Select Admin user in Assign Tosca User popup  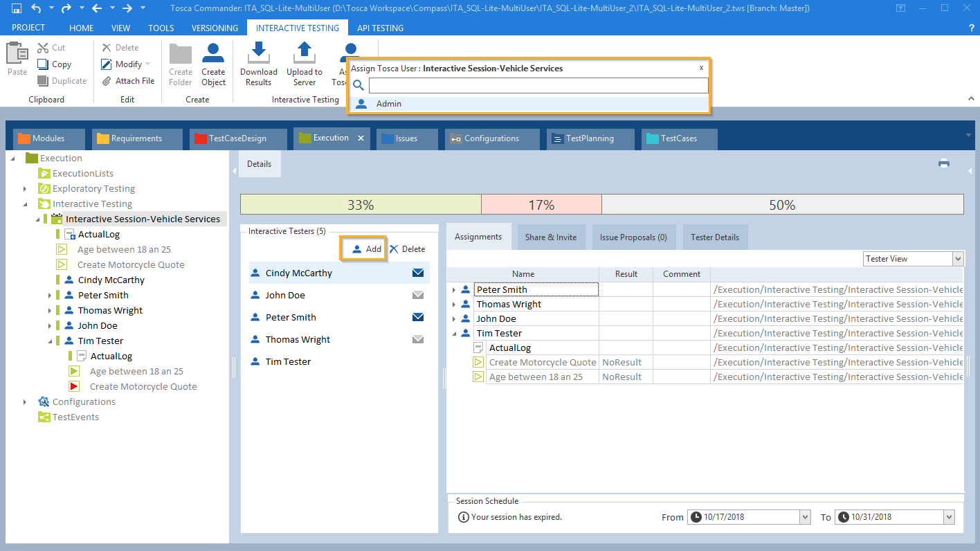pos(388,104)
